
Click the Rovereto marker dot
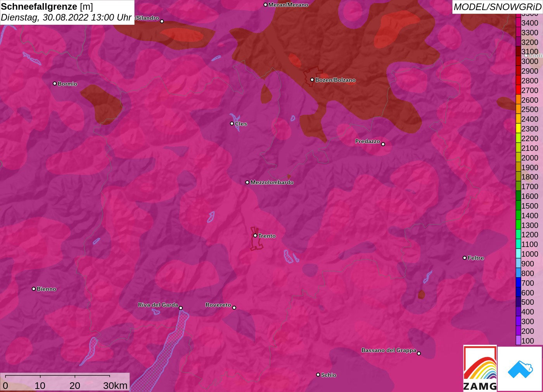click(234, 307)
